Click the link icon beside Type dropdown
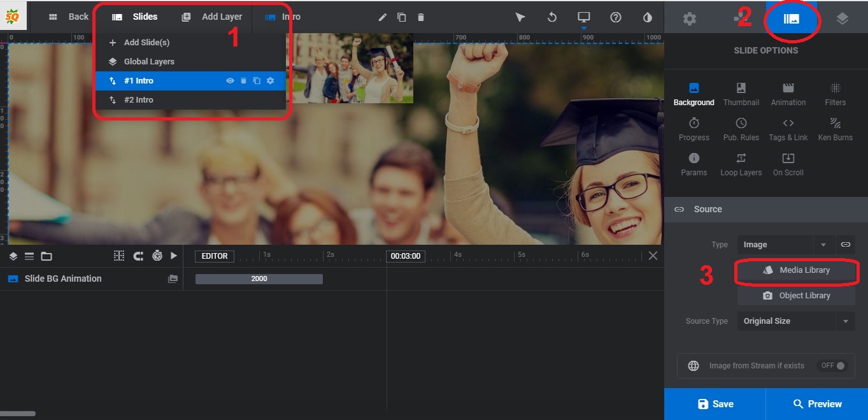The height and width of the screenshot is (420, 868). pos(846,245)
